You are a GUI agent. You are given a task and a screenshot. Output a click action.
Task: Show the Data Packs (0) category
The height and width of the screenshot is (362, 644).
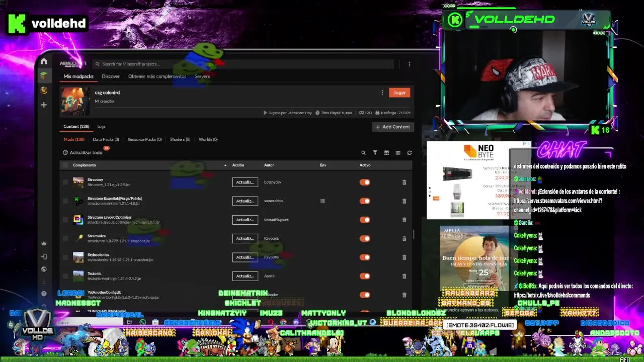(106, 139)
